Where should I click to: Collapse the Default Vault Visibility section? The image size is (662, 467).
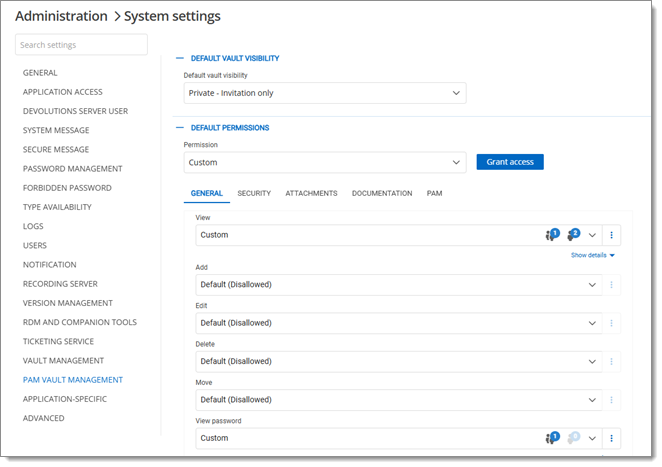(x=181, y=58)
